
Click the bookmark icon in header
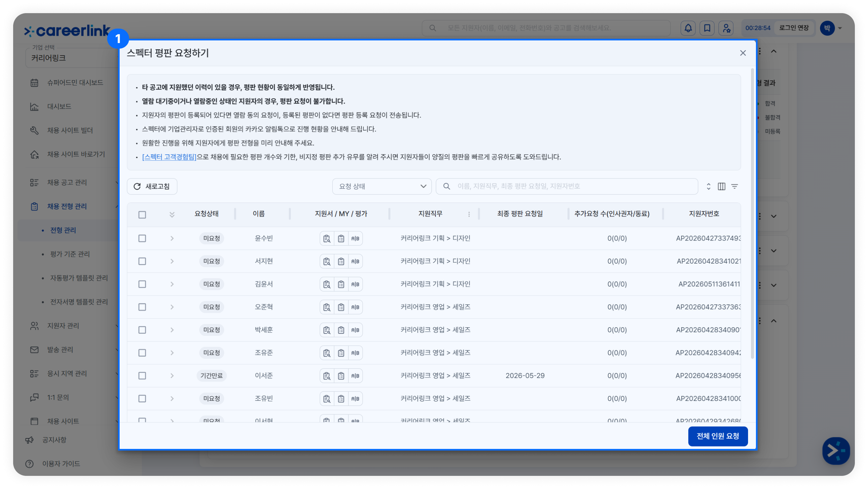(707, 28)
